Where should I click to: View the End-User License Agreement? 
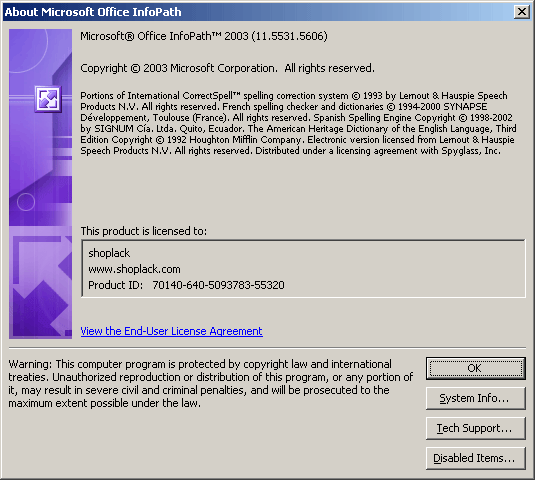[171, 331]
